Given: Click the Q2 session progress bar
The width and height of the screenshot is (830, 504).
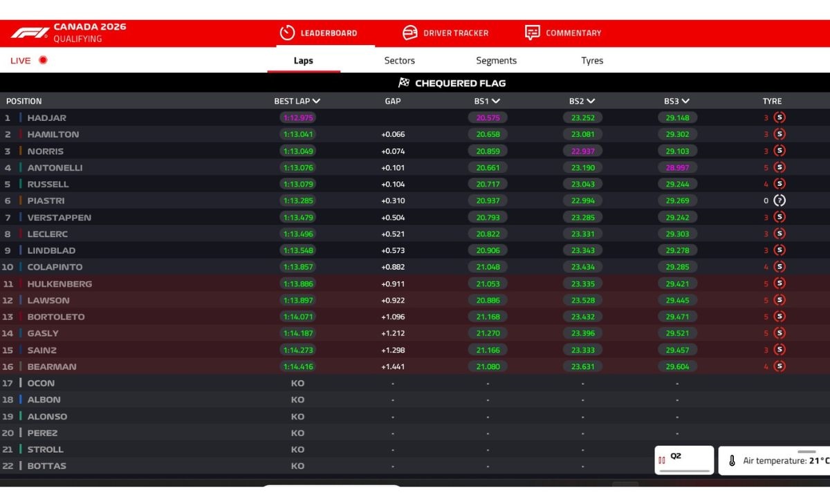Looking at the screenshot, I should point(684,471).
